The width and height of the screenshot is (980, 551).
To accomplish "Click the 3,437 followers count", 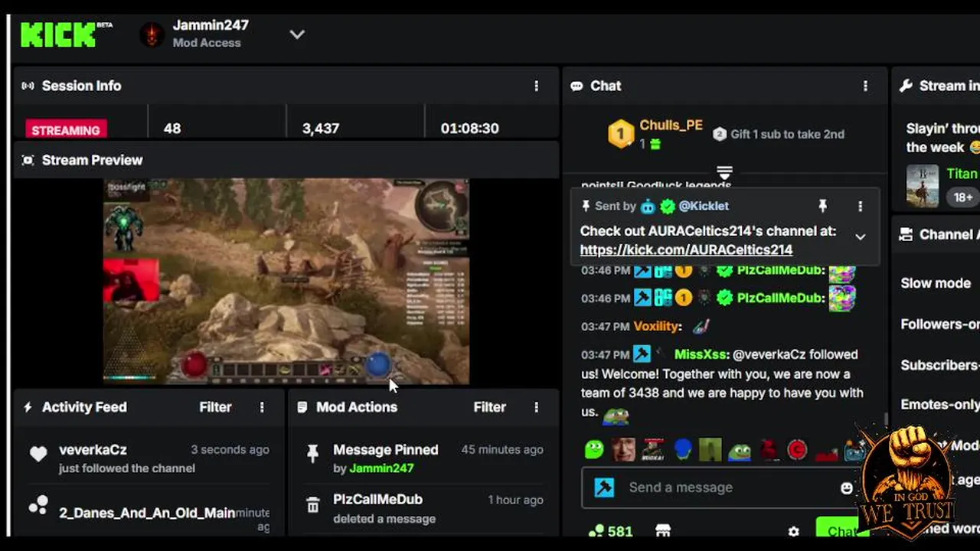I will (x=321, y=129).
